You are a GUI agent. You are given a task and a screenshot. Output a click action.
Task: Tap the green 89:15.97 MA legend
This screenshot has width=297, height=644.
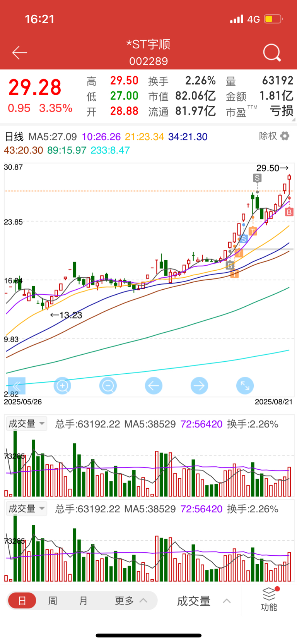pos(67,150)
